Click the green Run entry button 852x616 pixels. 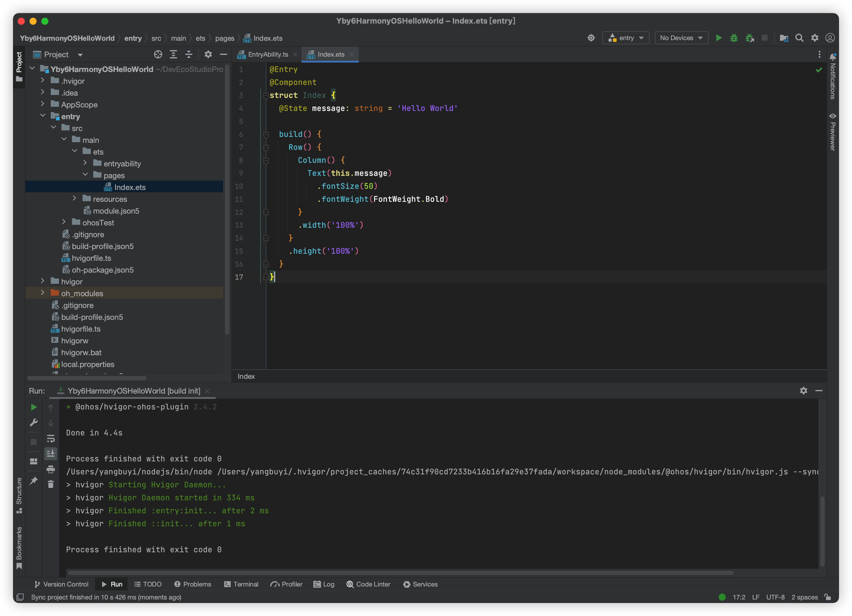(718, 38)
